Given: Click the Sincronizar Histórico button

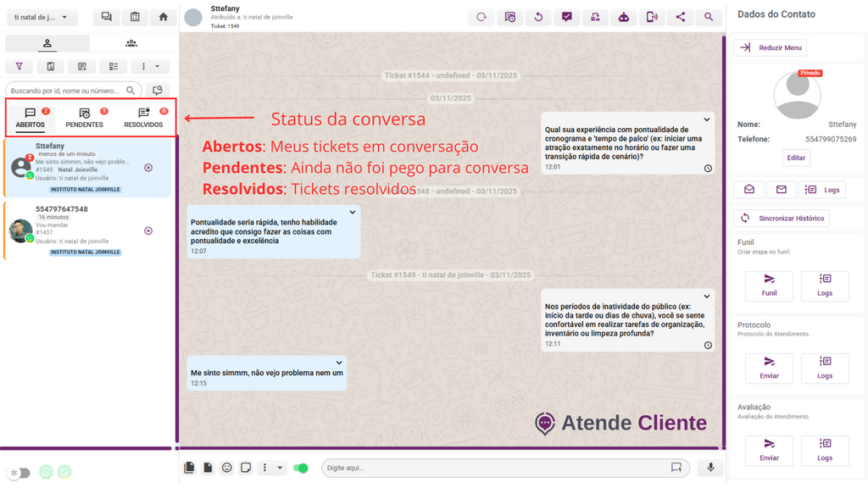Looking at the screenshot, I should (782, 218).
